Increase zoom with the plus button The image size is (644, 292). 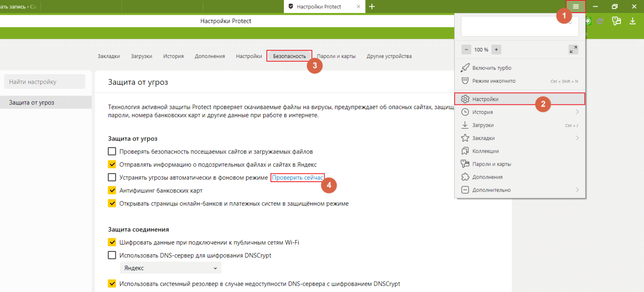[x=496, y=50]
